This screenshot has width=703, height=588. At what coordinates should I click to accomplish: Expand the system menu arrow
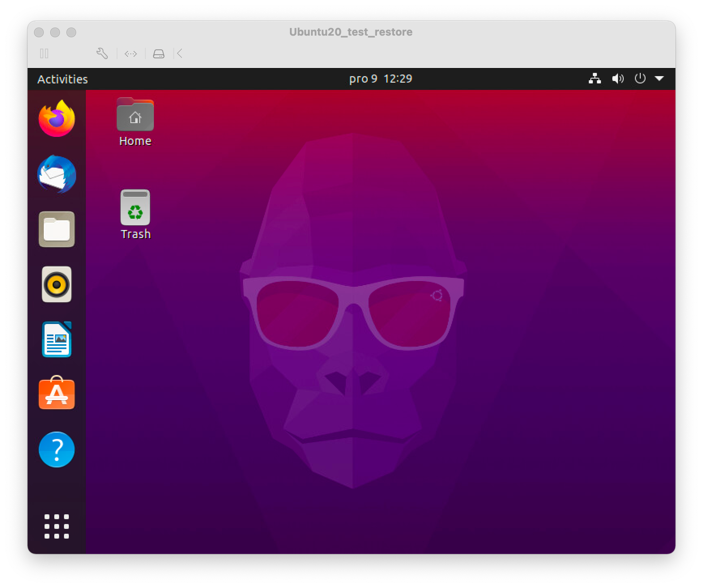(x=659, y=79)
